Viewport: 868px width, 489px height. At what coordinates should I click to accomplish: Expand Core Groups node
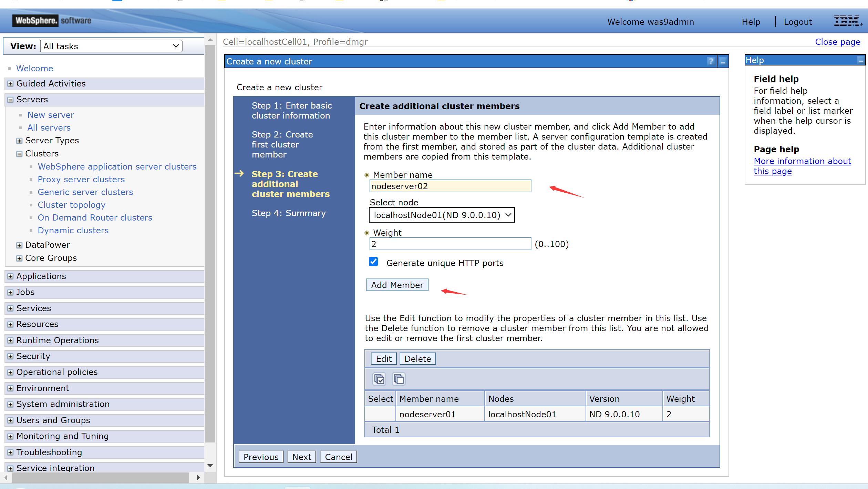point(19,258)
